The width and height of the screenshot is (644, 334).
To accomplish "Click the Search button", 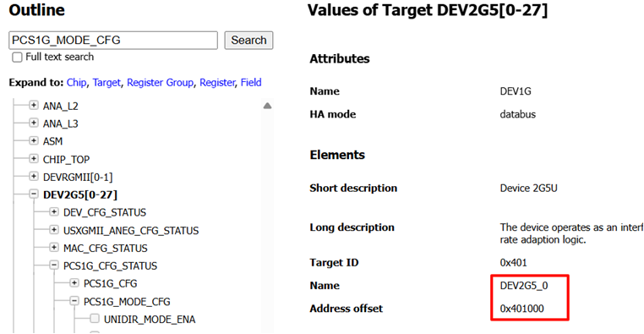I will (x=248, y=41).
